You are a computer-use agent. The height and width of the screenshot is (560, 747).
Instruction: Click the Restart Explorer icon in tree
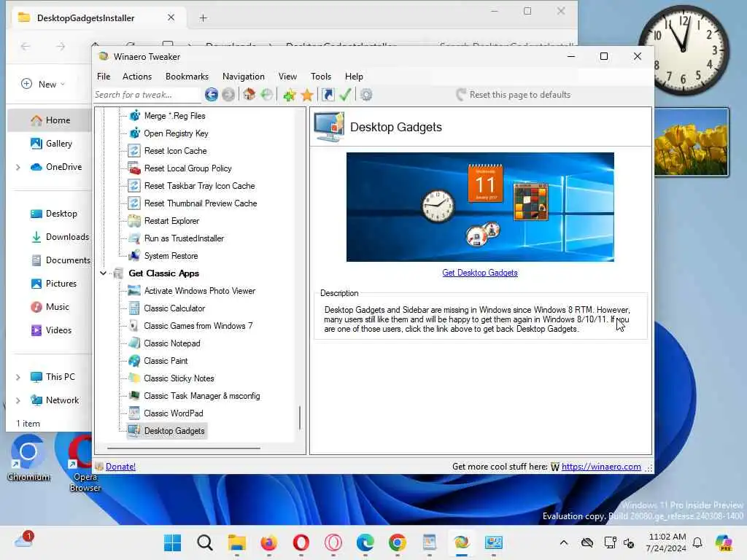coord(134,221)
